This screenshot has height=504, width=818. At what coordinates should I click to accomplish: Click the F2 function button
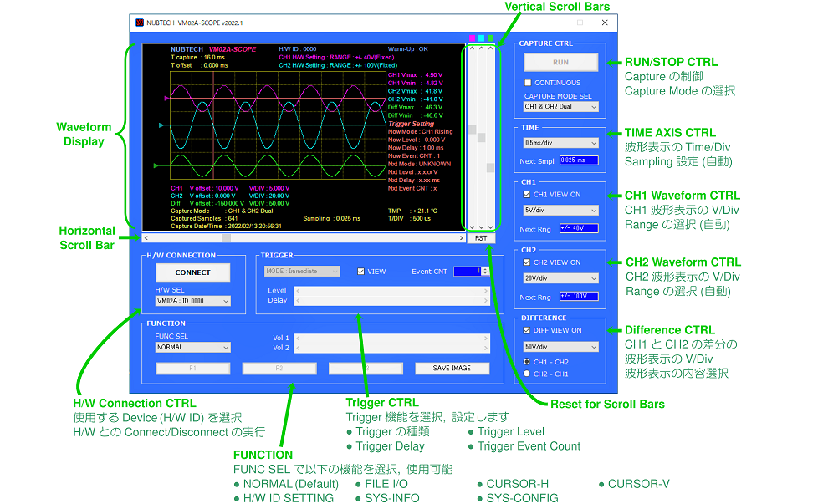coord(279,368)
